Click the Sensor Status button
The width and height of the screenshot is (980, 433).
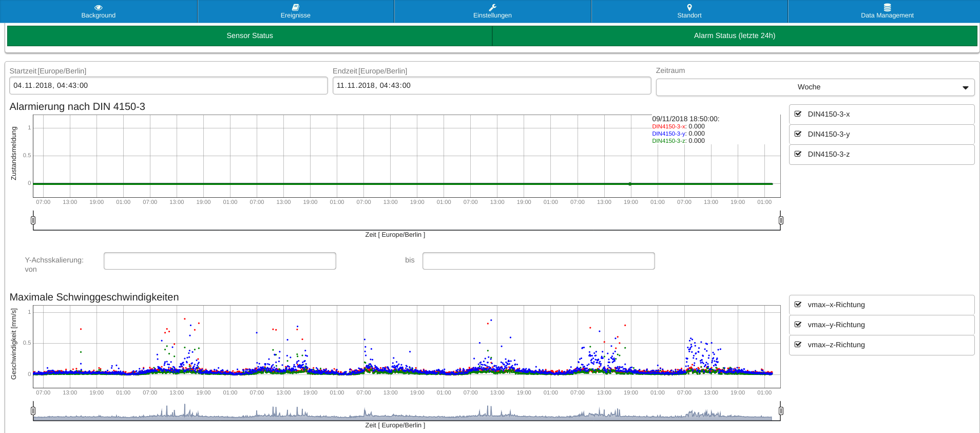click(249, 35)
